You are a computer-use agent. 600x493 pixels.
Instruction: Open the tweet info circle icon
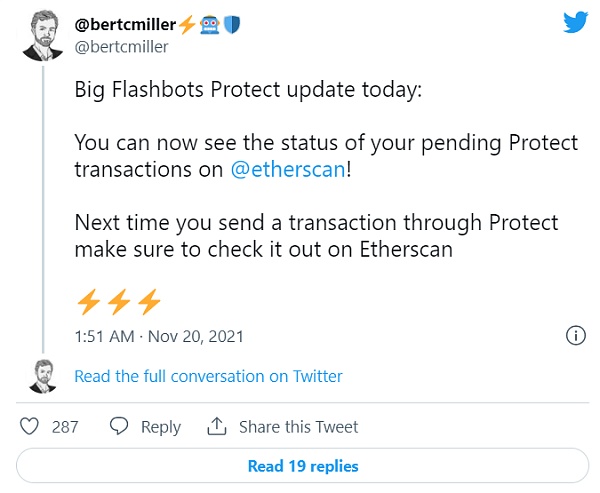coord(576,336)
